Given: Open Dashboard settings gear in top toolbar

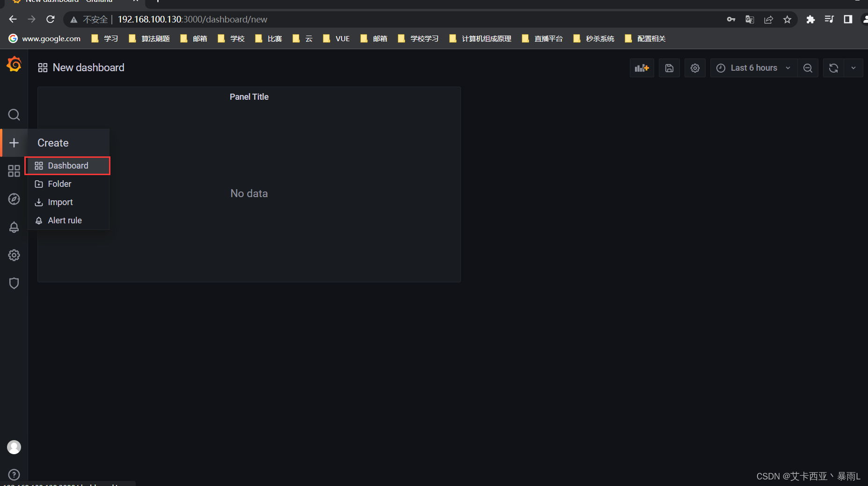Looking at the screenshot, I should pos(695,68).
